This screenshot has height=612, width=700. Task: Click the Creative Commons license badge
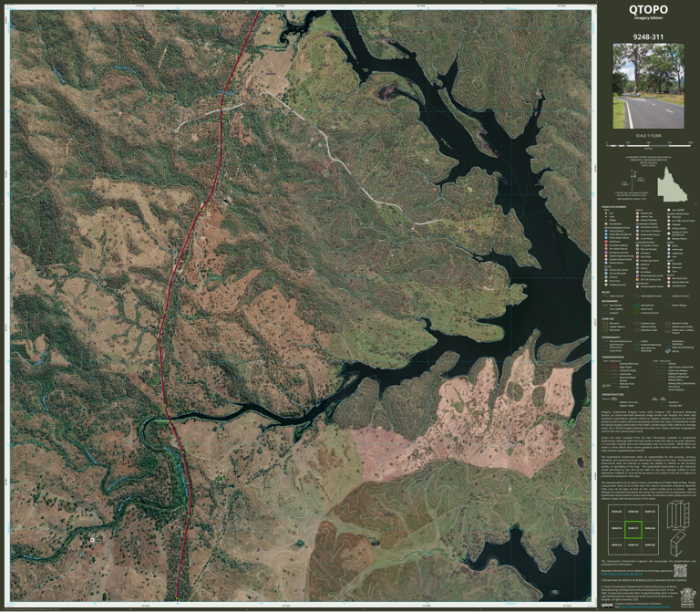coord(607,606)
